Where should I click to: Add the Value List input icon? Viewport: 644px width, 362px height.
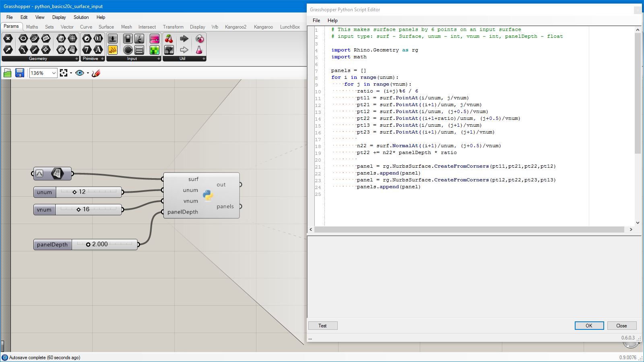[139, 49]
